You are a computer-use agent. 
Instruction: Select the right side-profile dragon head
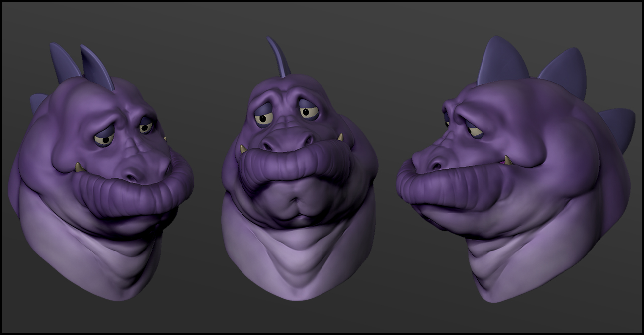pyautogui.click(x=515, y=169)
